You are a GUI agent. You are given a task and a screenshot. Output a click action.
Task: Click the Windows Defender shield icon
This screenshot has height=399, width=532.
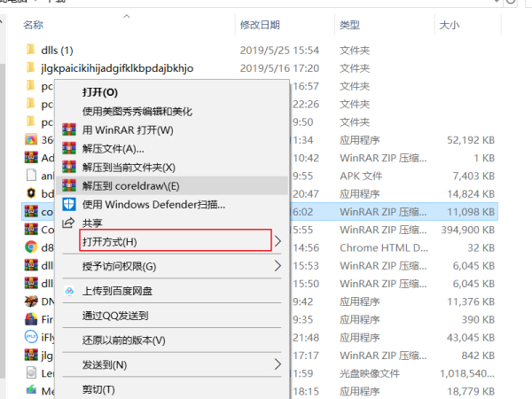click(x=69, y=204)
